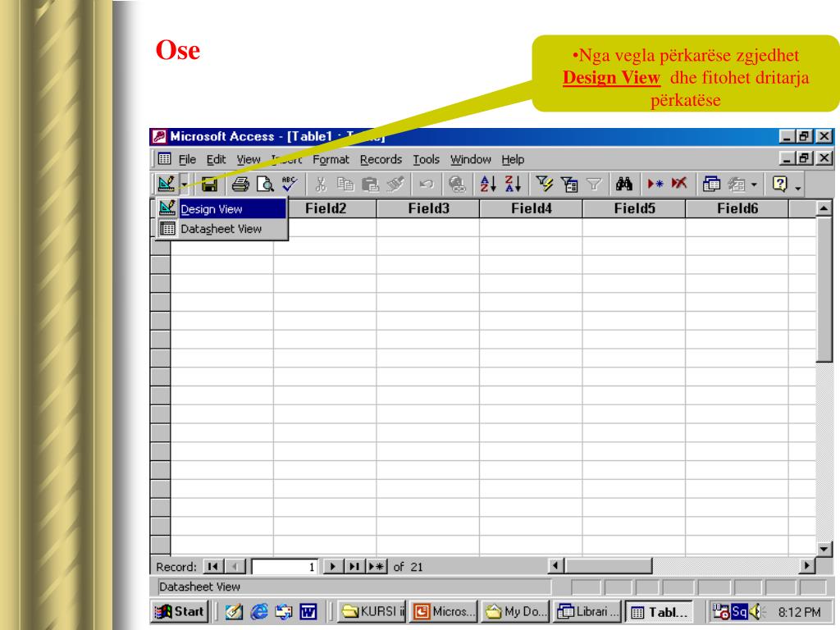Image resolution: width=840 pixels, height=630 pixels.
Task: Go to previous record navigation button
Action: [x=235, y=566]
